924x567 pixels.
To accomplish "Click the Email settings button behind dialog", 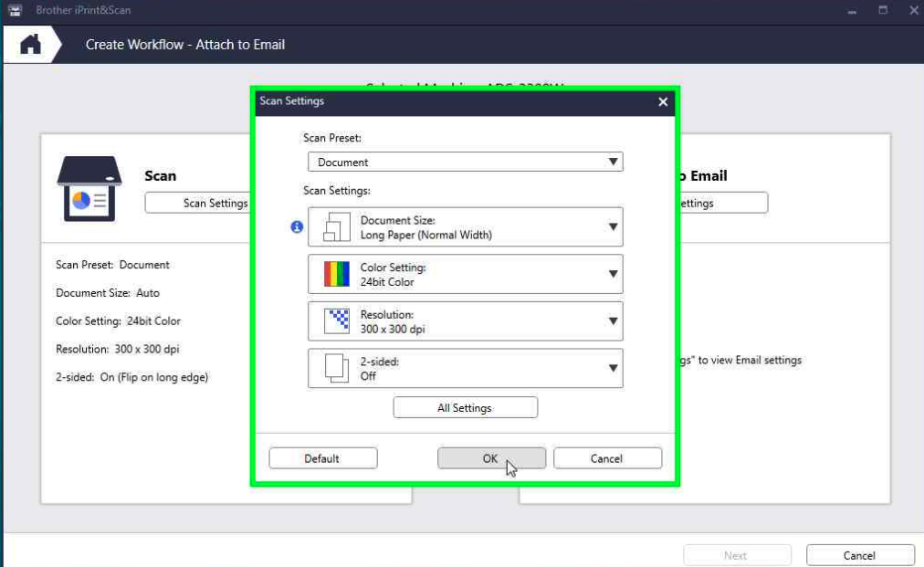I will pyautogui.click(x=724, y=203).
